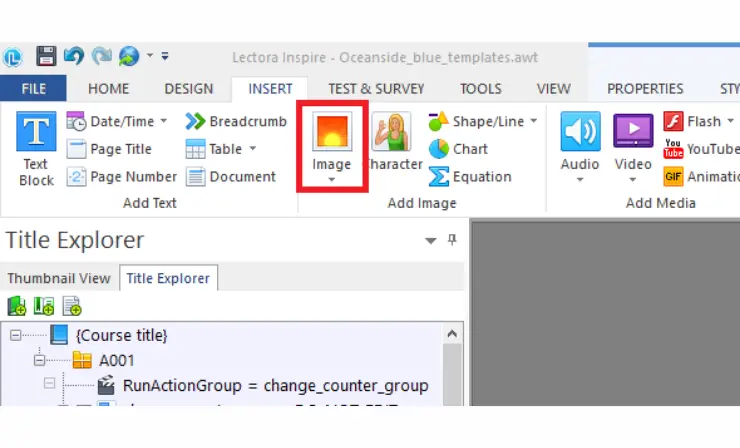The height and width of the screenshot is (448, 740).
Task: Open the dropdown next to globe icon
Action: tap(150, 56)
